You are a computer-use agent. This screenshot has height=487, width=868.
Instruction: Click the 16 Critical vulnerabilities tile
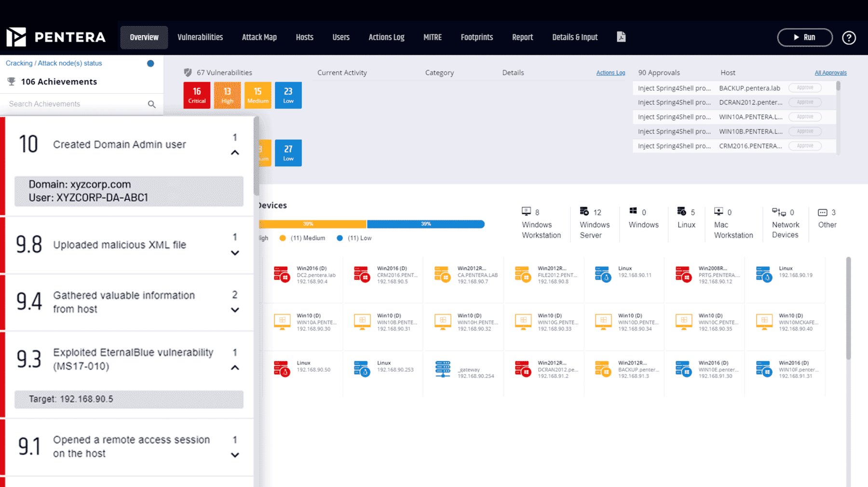pyautogui.click(x=197, y=95)
